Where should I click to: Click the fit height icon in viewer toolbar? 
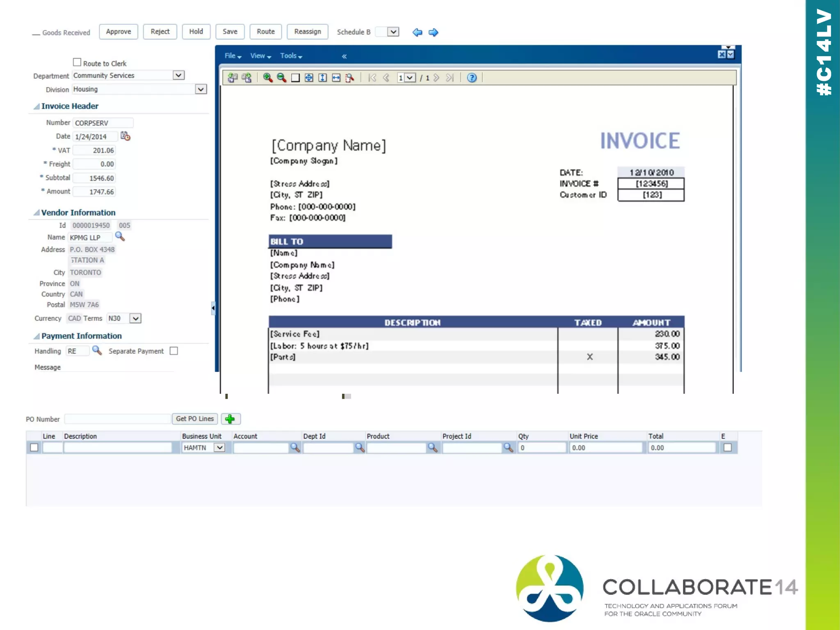click(322, 78)
